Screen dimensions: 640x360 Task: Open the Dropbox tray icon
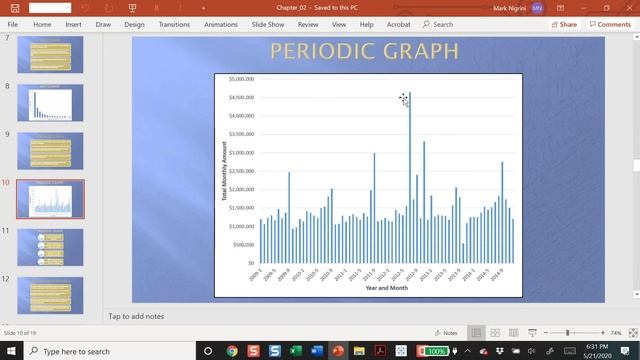point(500,351)
